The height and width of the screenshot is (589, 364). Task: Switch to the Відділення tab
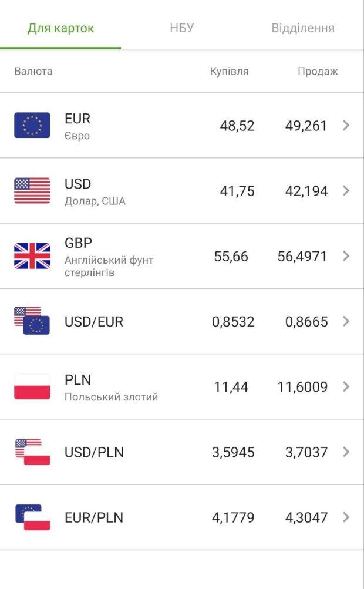pos(303,28)
